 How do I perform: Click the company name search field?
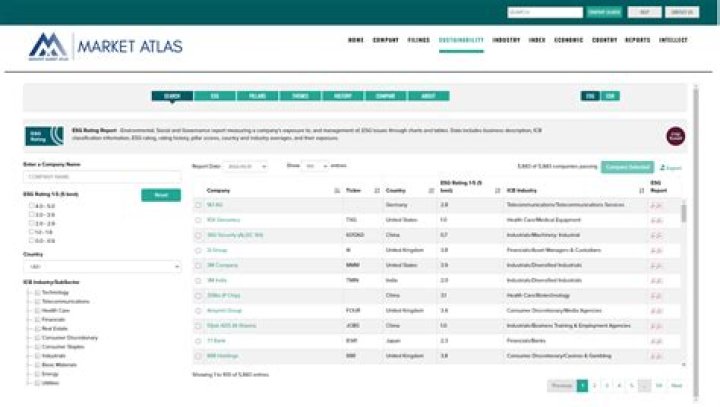click(x=102, y=176)
